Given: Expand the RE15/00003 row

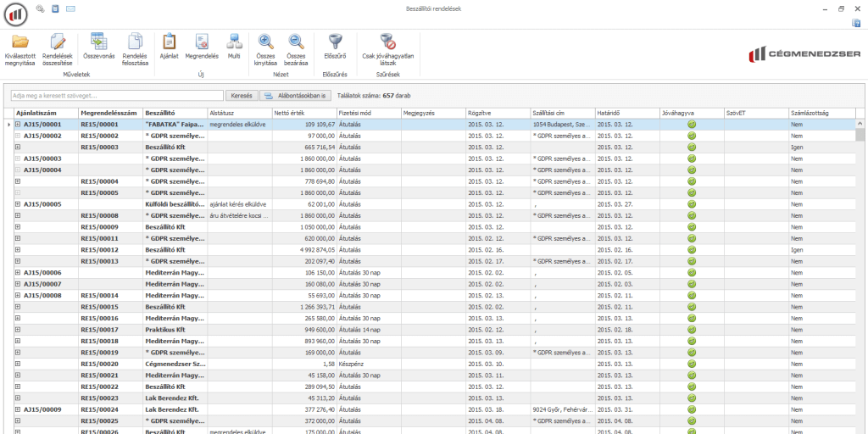Looking at the screenshot, I should [x=18, y=147].
